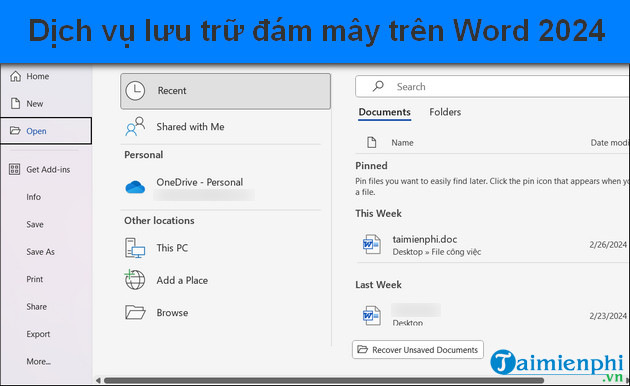Click the Open folder icon in sidebar
The height and width of the screenshot is (386, 630).
[15, 131]
